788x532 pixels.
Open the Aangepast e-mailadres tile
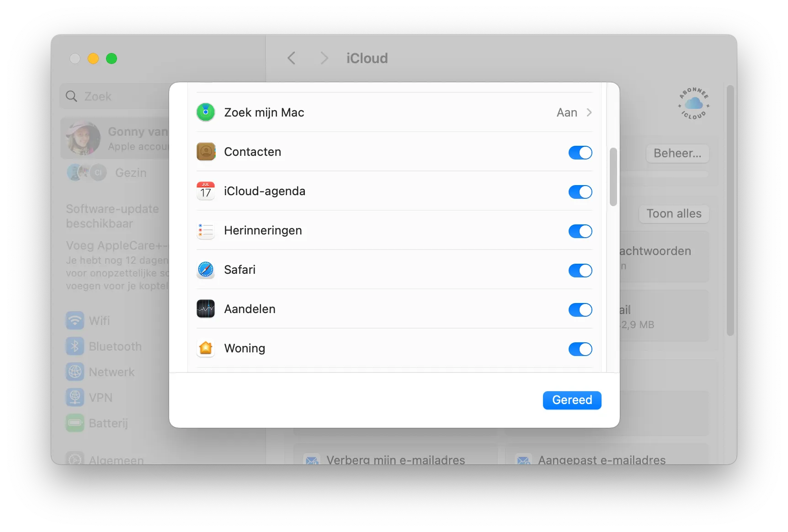607,454
